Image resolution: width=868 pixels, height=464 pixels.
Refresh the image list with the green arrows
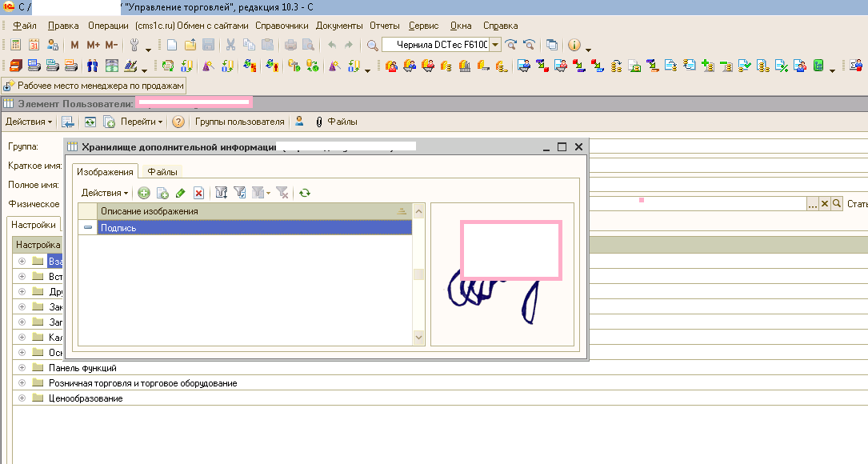point(304,193)
